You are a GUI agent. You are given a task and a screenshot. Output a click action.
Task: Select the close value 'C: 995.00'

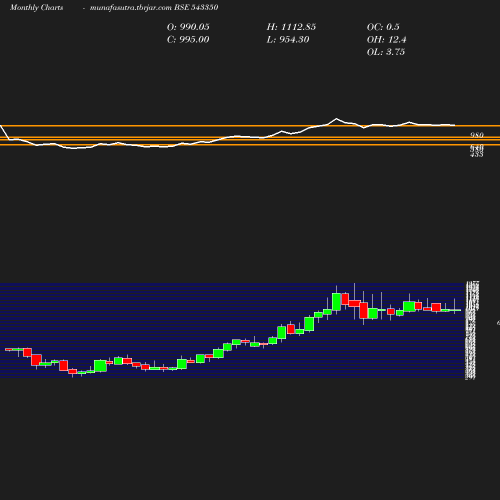[x=188, y=40]
